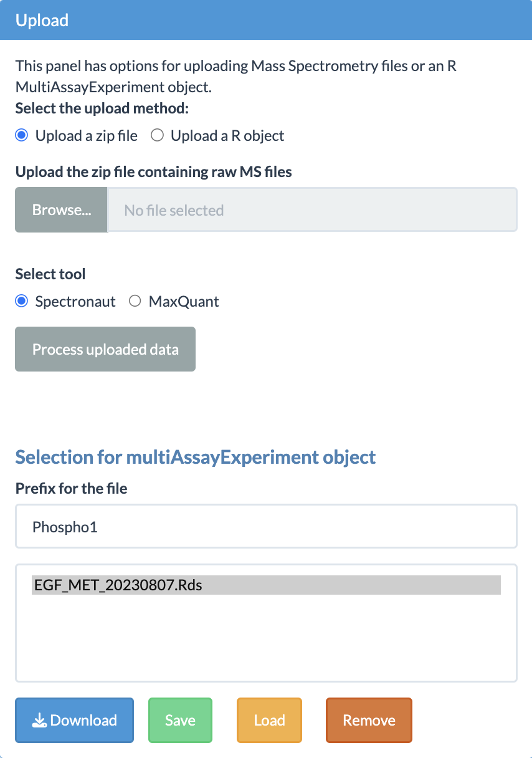Click the Prefix for the file label
The width and height of the screenshot is (532, 758).
point(72,489)
